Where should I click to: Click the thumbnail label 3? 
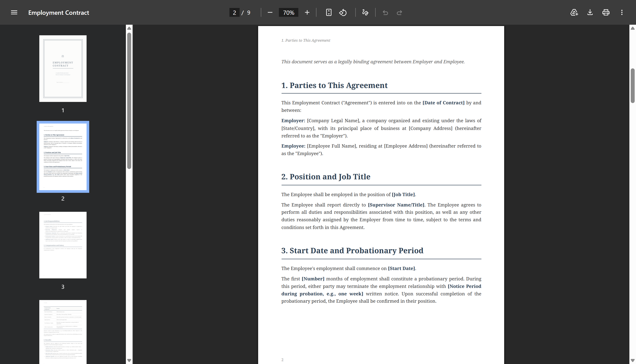click(63, 287)
